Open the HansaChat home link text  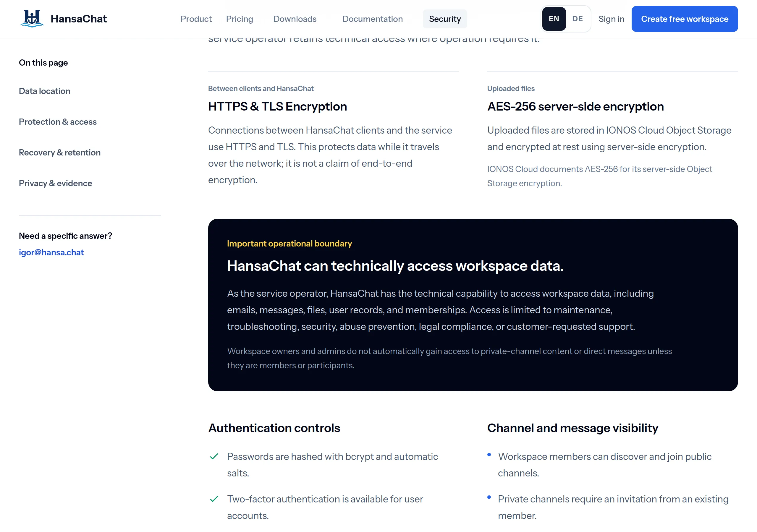[78, 19]
